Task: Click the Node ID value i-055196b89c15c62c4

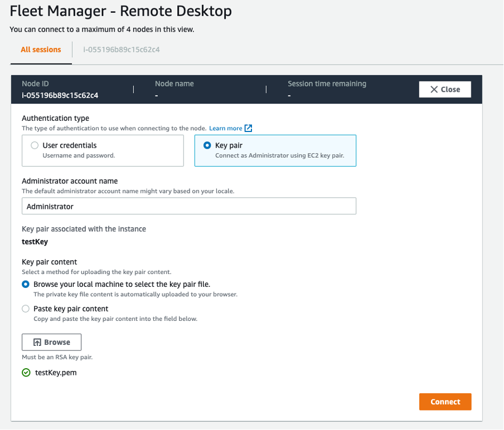Action: coord(60,95)
